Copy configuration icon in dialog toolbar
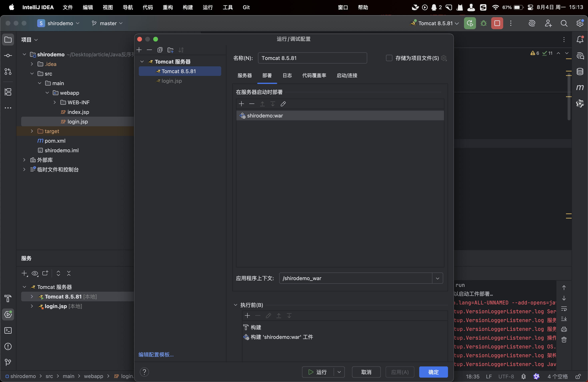Image resolution: width=588 pixels, height=382 pixels. coord(160,50)
